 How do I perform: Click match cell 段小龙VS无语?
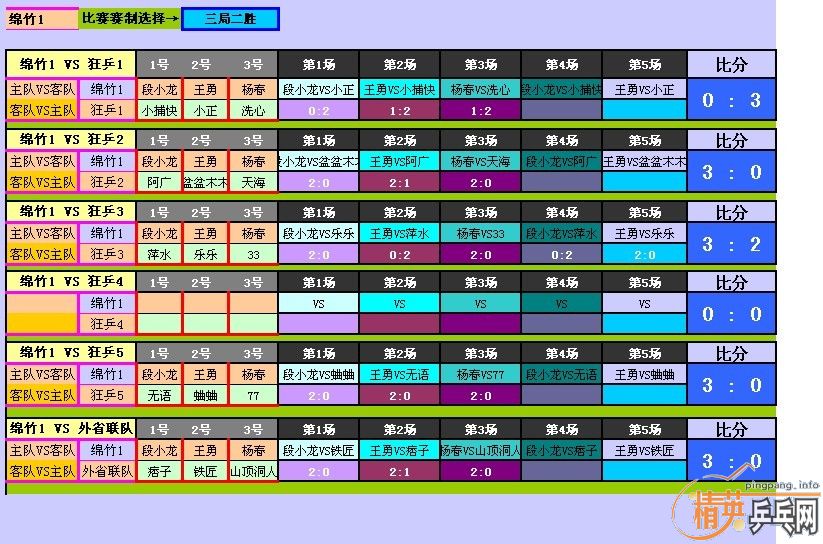[x=561, y=374]
